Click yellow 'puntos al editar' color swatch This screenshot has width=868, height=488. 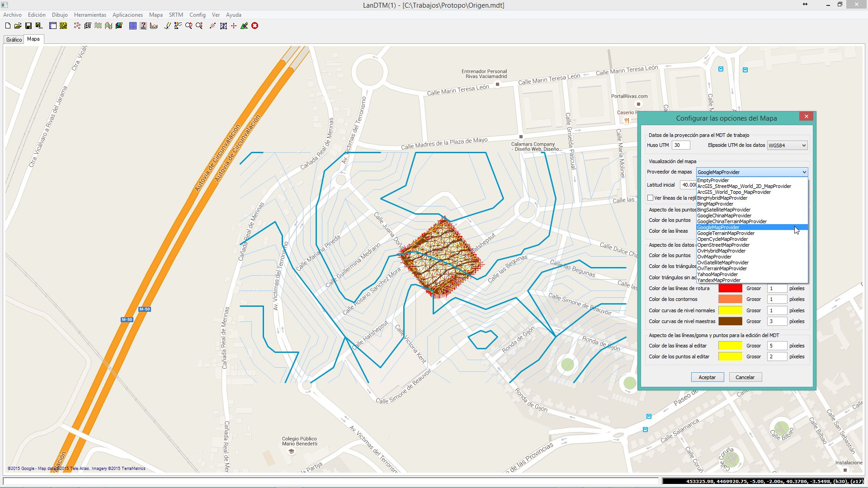click(x=730, y=357)
